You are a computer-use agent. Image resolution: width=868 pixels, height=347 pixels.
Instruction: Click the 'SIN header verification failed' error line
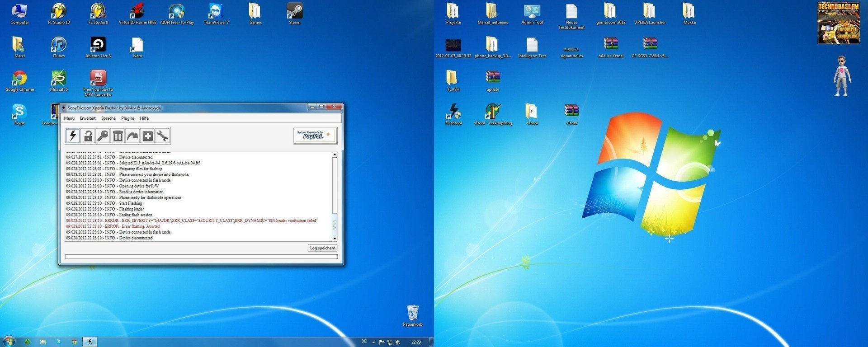tap(192, 220)
